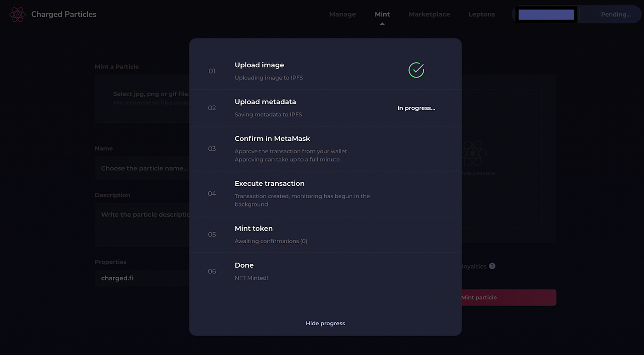Open the Leptons tab

point(482,14)
